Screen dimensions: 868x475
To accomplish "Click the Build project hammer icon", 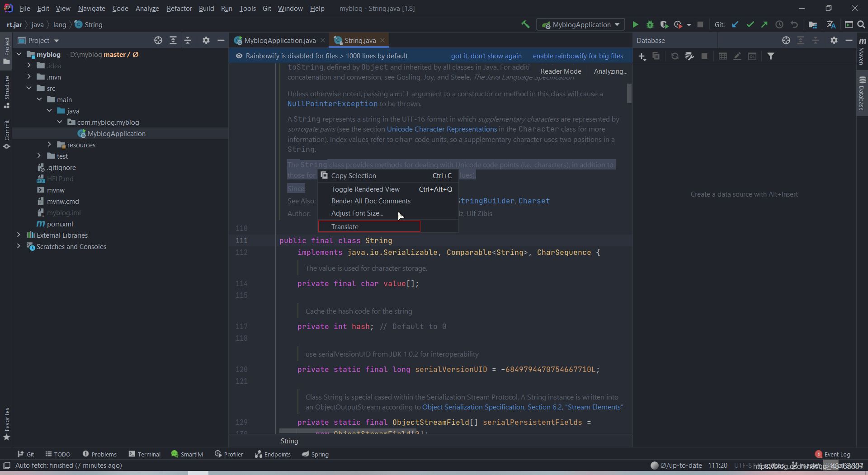I will pos(525,25).
